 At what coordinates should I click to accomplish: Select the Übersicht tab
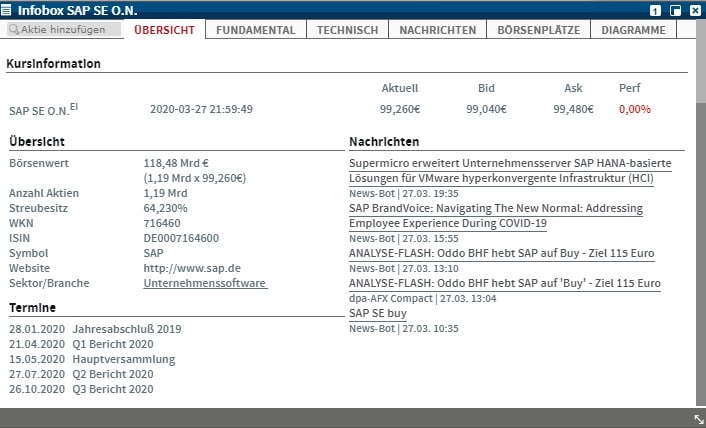[164, 30]
